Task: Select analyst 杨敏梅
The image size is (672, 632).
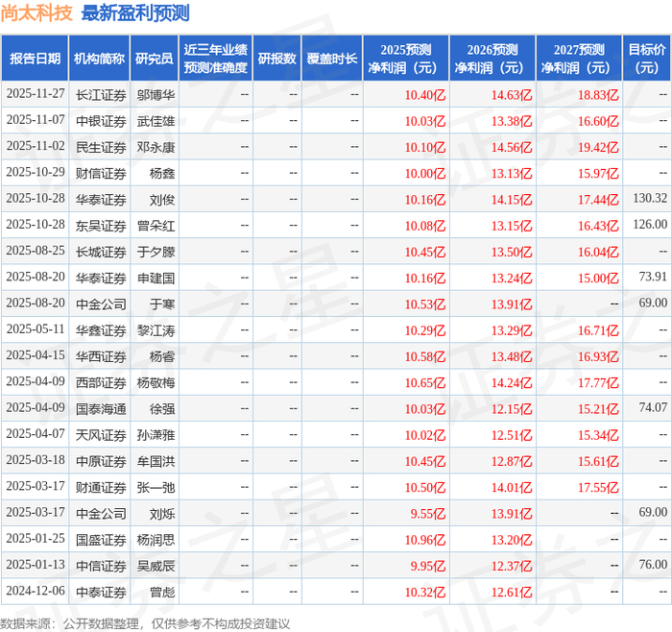Action: (x=156, y=382)
